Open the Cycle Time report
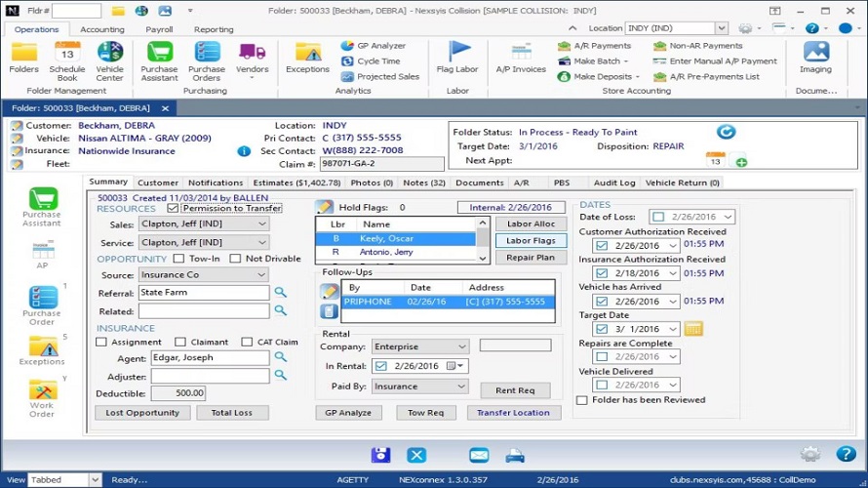The width and height of the screenshot is (868, 488). click(371, 61)
